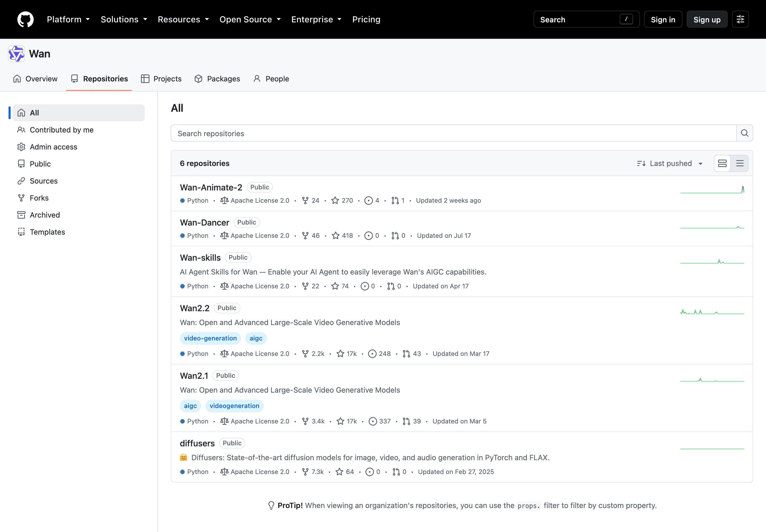Viewport: 766px width, 532px height.
Task: Open forks 2.2k of Wan2.2
Action: [313, 354]
